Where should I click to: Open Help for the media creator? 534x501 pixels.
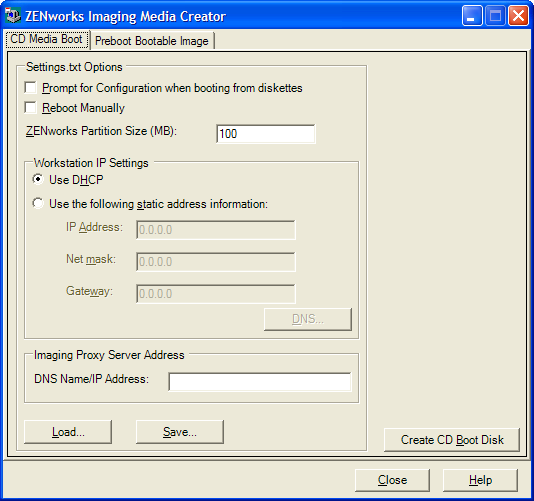(481, 480)
